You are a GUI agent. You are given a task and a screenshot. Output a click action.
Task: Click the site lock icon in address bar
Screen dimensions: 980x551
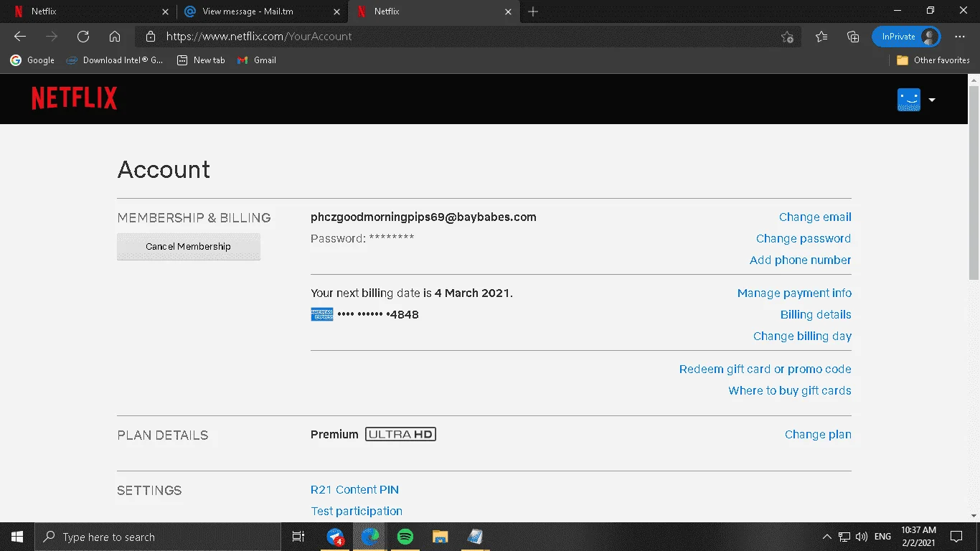(150, 37)
